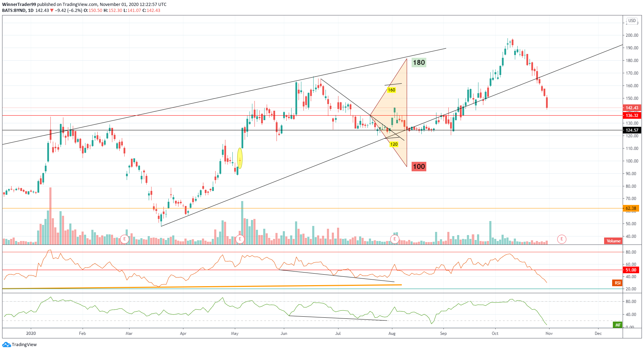Click the close value C:142.43 in header
This screenshot has height=351, width=644.
151,11
